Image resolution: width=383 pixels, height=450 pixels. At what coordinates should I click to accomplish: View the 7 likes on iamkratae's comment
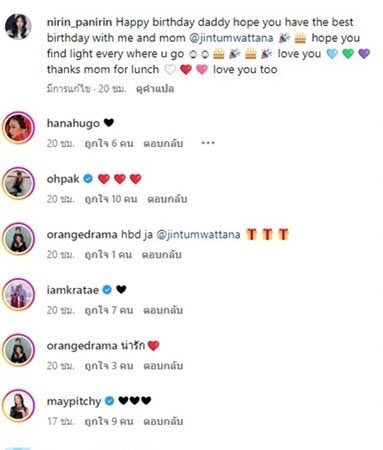[x=109, y=310]
